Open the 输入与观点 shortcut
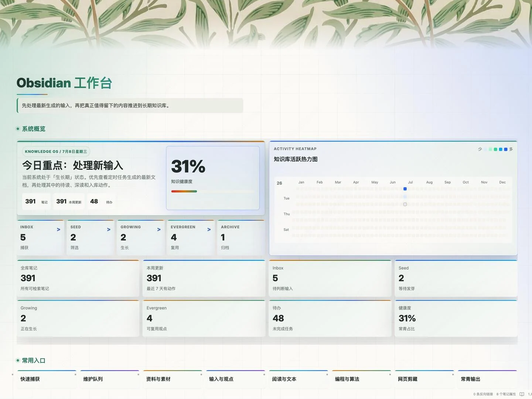This screenshot has width=532, height=399. click(x=235, y=379)
